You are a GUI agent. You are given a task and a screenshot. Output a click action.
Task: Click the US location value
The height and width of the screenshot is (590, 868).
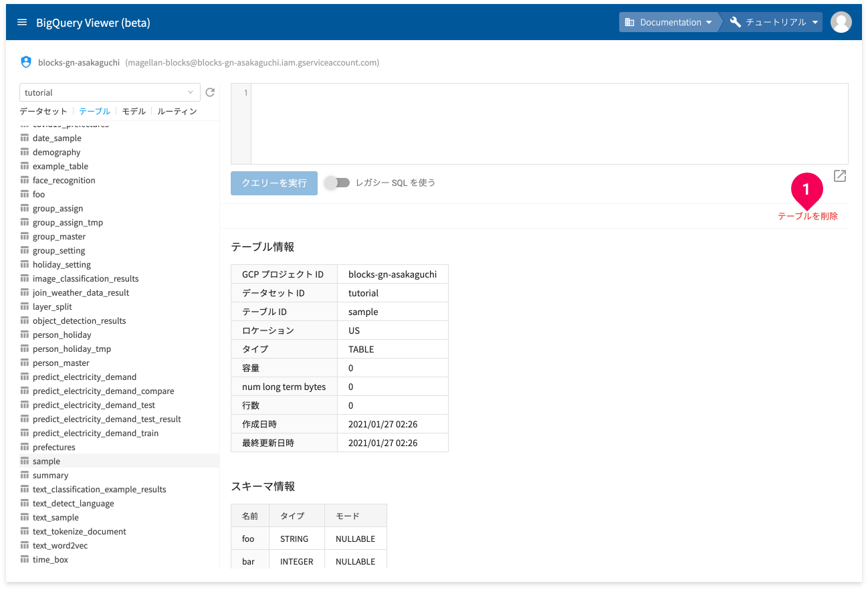click(354, 330)
